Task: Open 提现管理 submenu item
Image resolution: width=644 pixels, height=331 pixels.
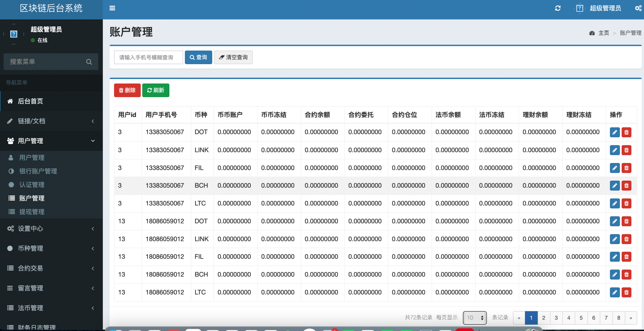Action: (32, 212)
